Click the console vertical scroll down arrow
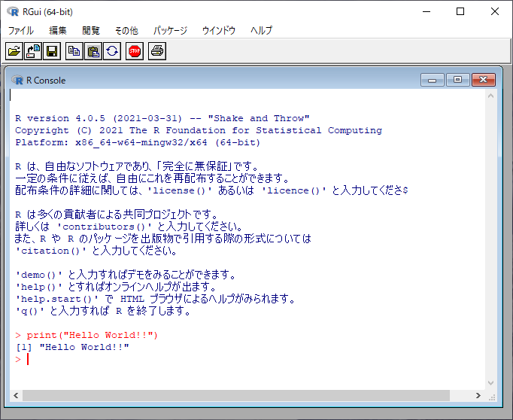Viewport: 513px width, 420px height. (x=490, y=382)
